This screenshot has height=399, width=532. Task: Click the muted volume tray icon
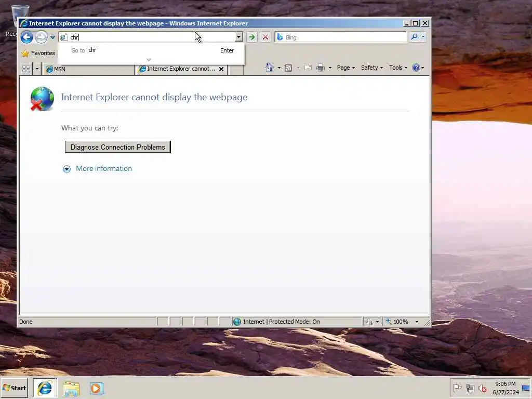pyautogui.click(x=482, y=388)
